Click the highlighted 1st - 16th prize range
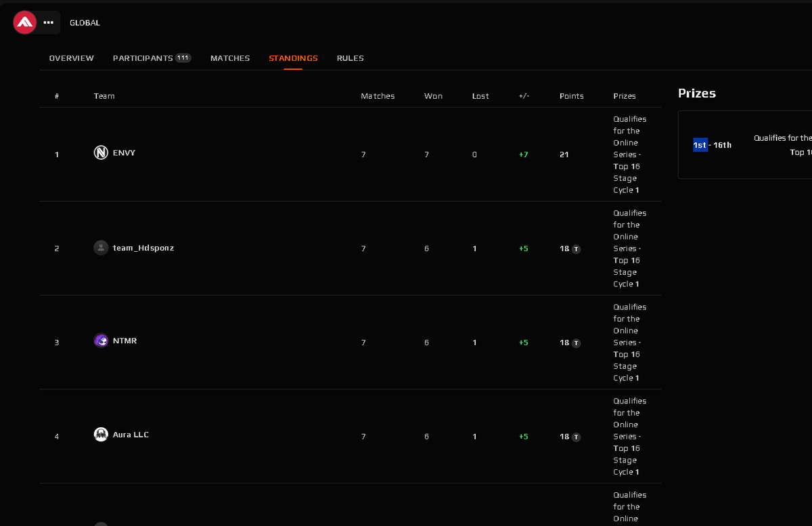Image resolution: width=812 pixels, height=526 pixels. [x=712, y=145]
